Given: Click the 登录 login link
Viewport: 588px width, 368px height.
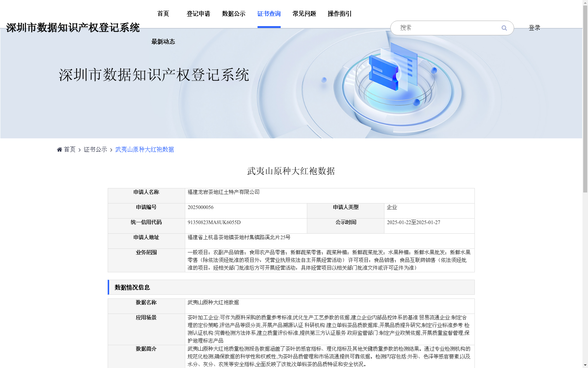Looking at the screenshot, I should coord(534,28).
